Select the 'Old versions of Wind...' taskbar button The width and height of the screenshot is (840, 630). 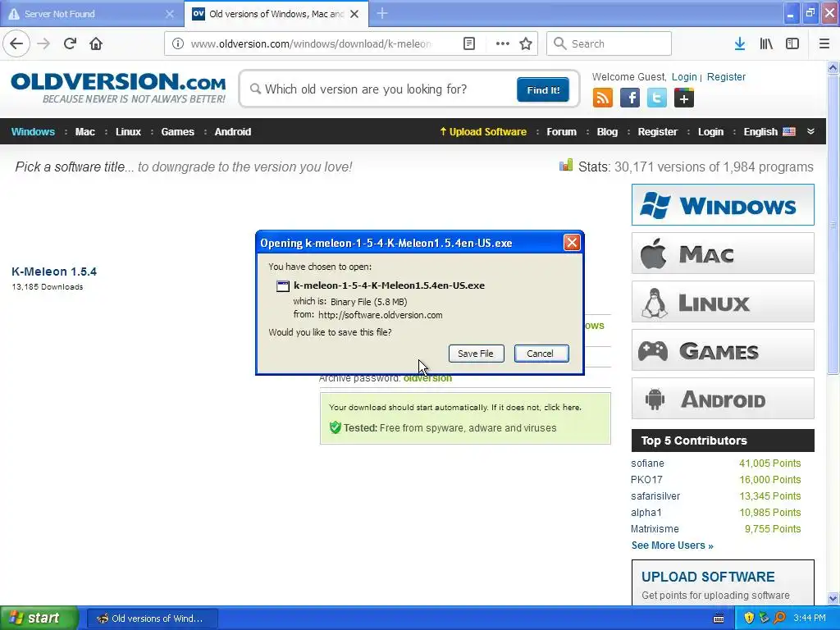152,619
